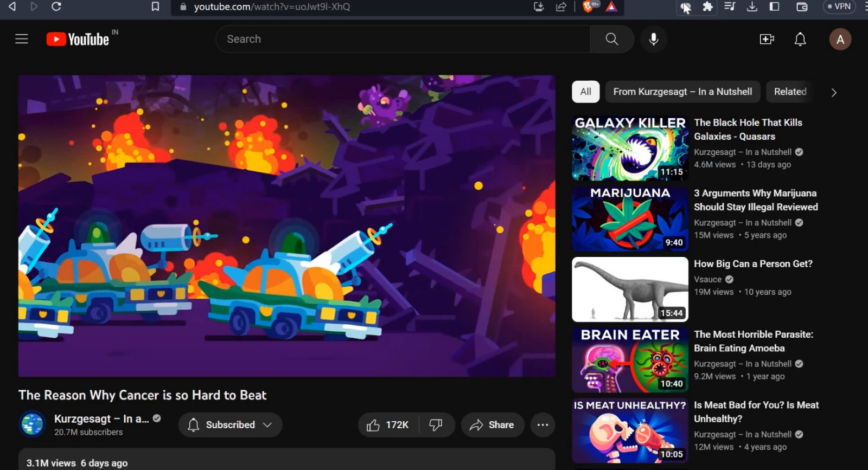Click the address bar URL youtube.com/watch
The height and width of the screenshot is (470, 868).
pos(272,7)
